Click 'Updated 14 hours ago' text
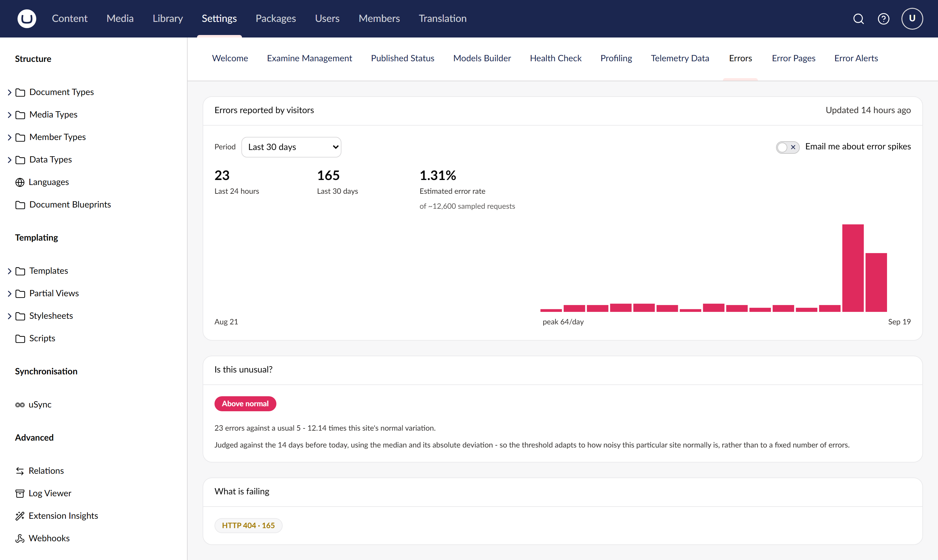Viewport: 938px width, 560px height. (x=868, y=110)
